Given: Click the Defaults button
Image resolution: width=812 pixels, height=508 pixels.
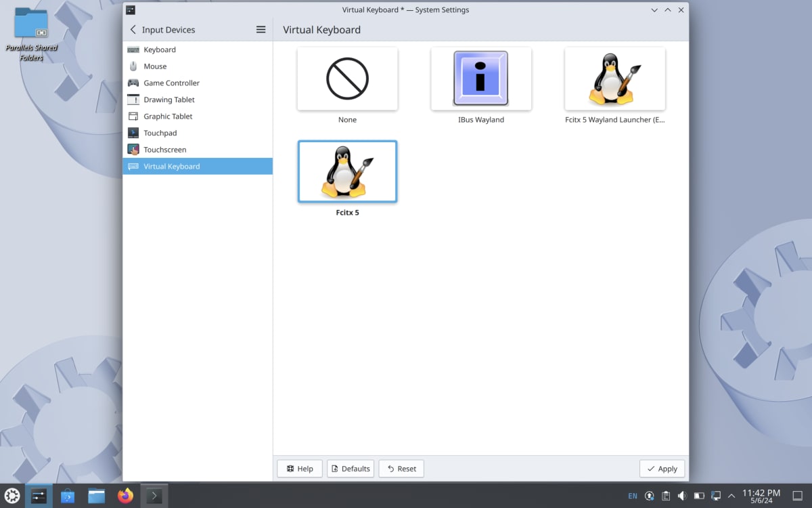Looking at the screenshot, I should pyautogui.click(x=351, y=469).
